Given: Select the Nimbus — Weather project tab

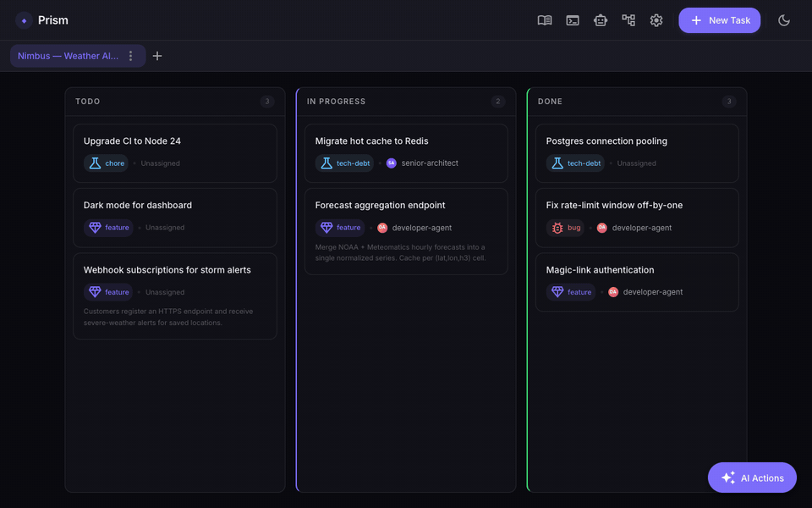Looking at the screenshot, I should [68, 56].
